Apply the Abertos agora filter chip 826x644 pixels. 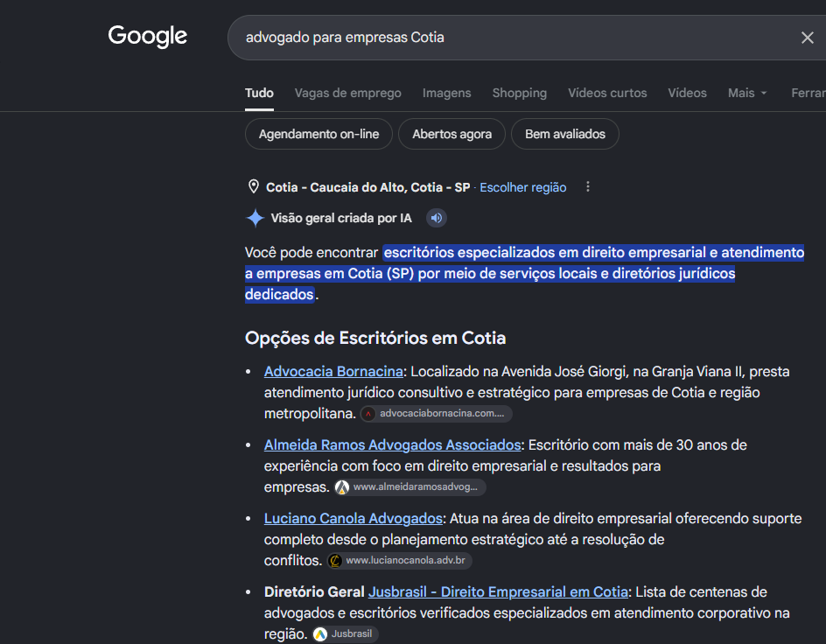(x=452, y=134)
